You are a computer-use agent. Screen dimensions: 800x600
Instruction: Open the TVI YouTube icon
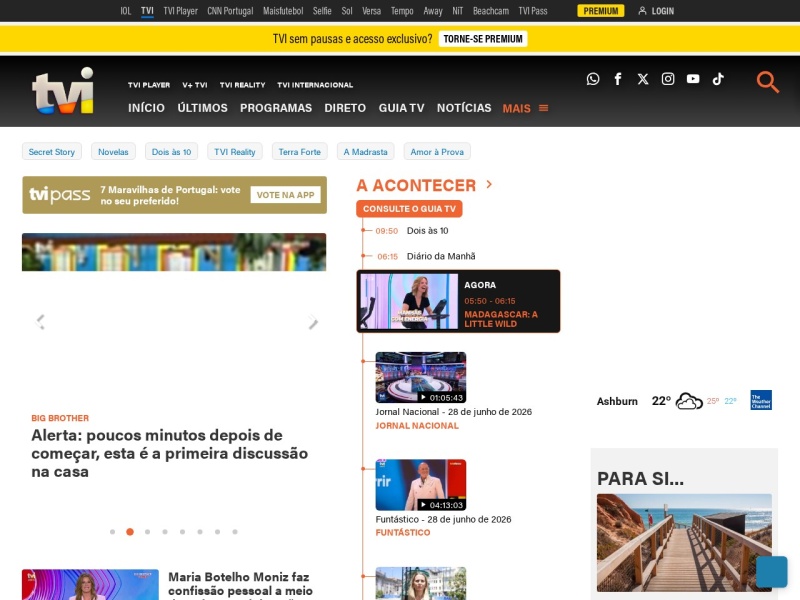[x=693, y=79]
